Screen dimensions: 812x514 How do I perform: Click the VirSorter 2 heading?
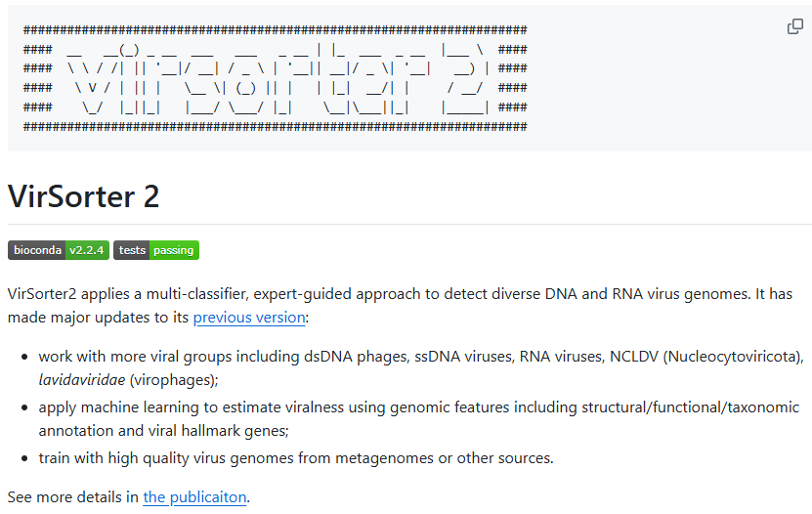pos(83,196)
